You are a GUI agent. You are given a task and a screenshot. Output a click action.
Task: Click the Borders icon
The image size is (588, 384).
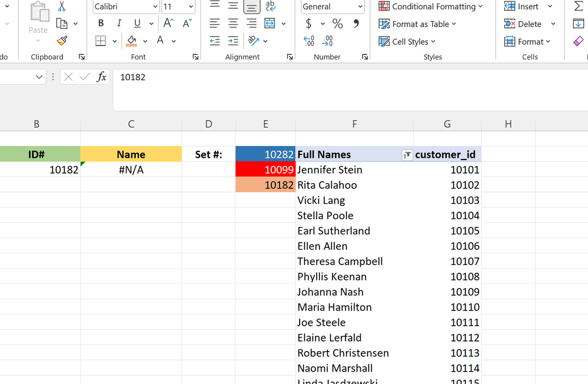pyautogui.click(x=101, y=41)
